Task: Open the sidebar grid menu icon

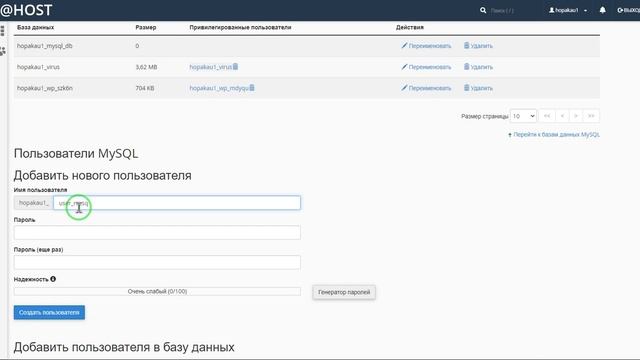Action: coord(2,31)
